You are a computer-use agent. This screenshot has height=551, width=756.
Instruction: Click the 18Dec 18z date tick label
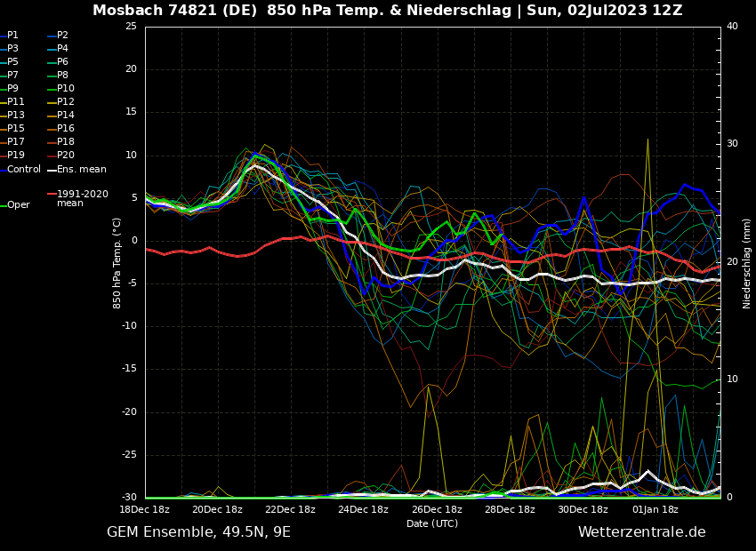(x=144, y=510)
